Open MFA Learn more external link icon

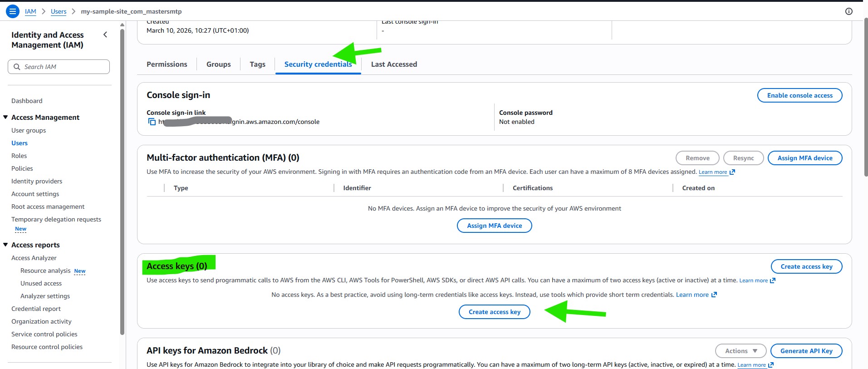pos(732,172)
